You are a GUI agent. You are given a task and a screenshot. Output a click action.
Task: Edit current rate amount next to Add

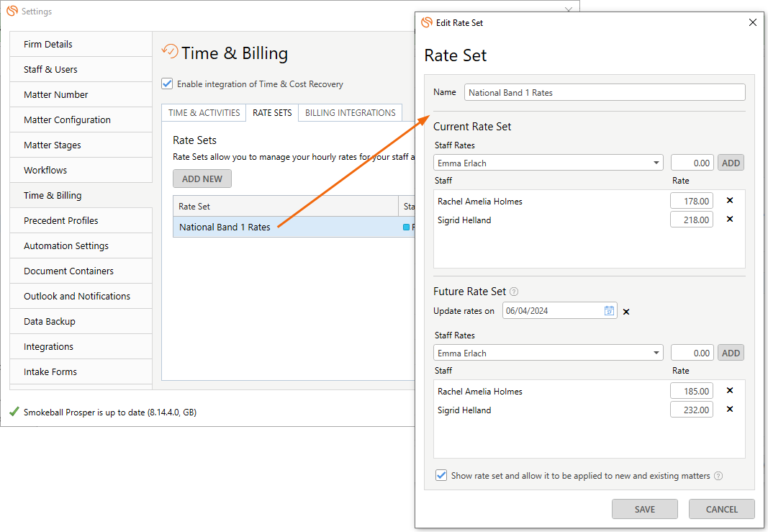[692, 163]
